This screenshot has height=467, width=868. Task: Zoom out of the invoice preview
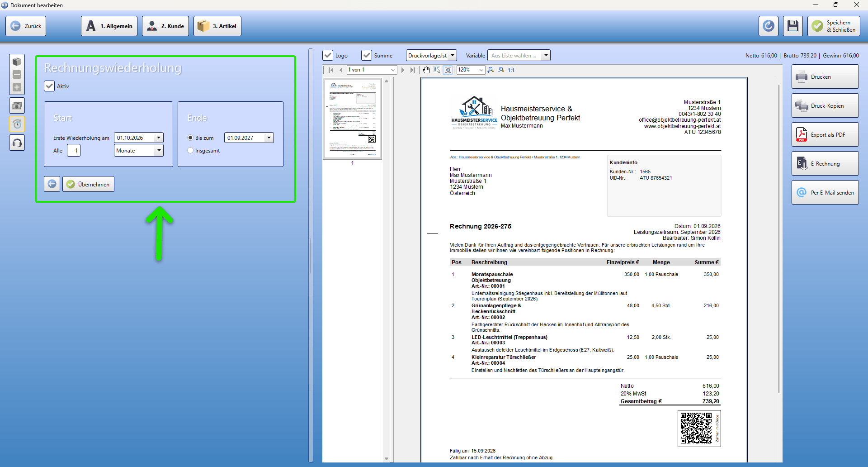click(501, 70)
